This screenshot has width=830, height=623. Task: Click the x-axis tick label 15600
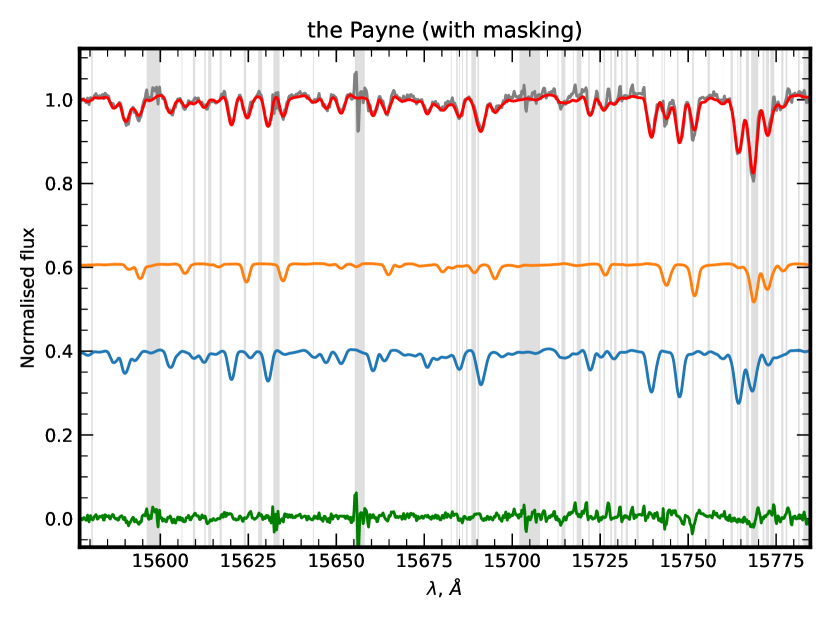coord(160,561)
